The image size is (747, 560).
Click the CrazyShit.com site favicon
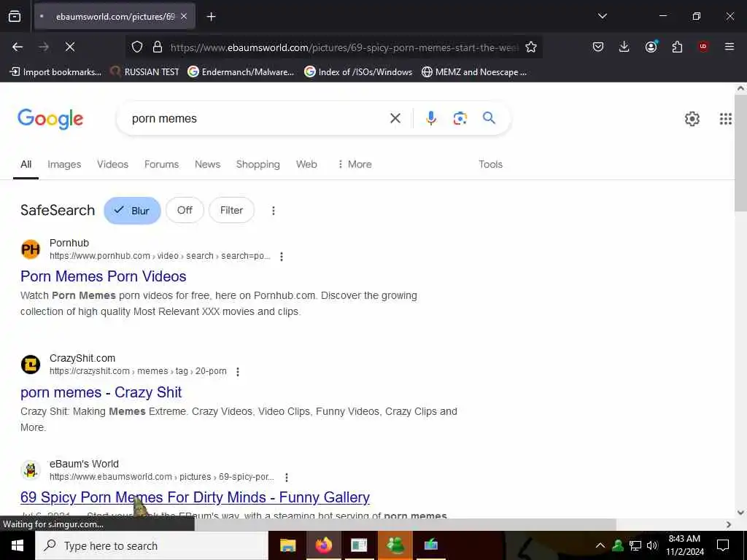click(x=31, y=365)
